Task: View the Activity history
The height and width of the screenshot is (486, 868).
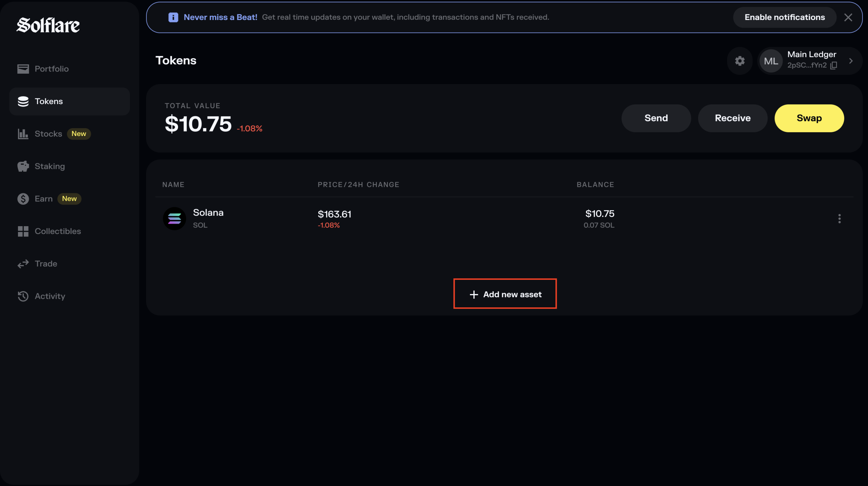Action: click(50, 296)
